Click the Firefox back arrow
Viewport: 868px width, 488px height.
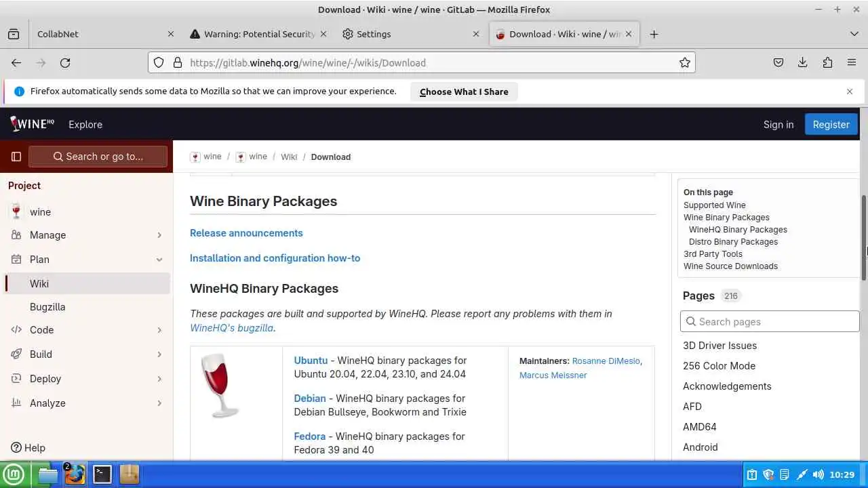[16, 62]
